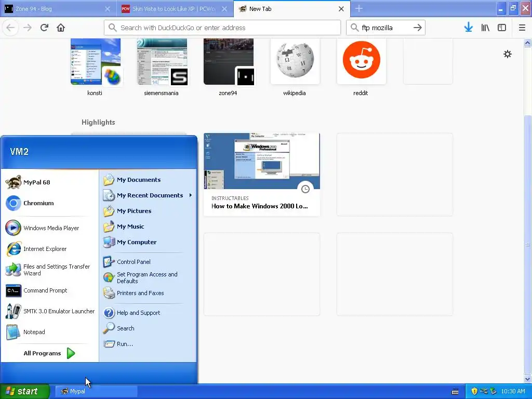532x399 pixels.
Task: Open Set Program Access and Defaults
Action: click(148, 277)
